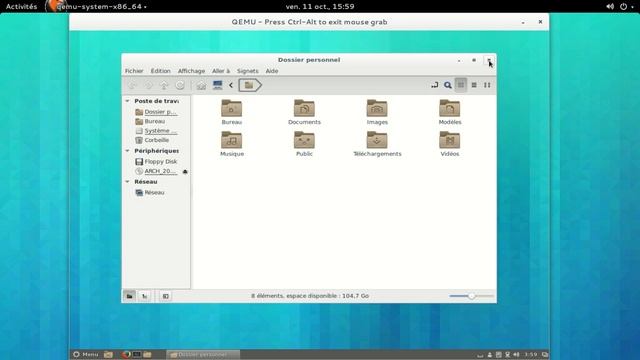Open the Édition menu

[x=160, y=71]
